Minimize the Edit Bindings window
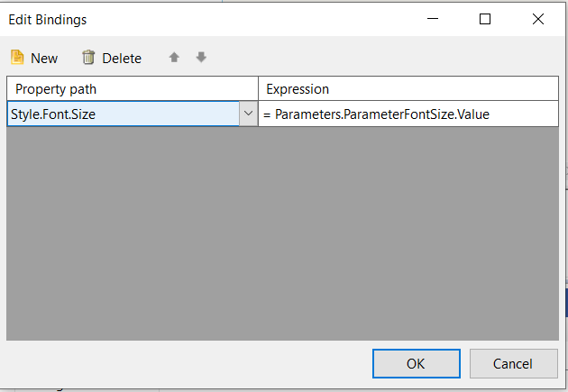 point(432,19)
